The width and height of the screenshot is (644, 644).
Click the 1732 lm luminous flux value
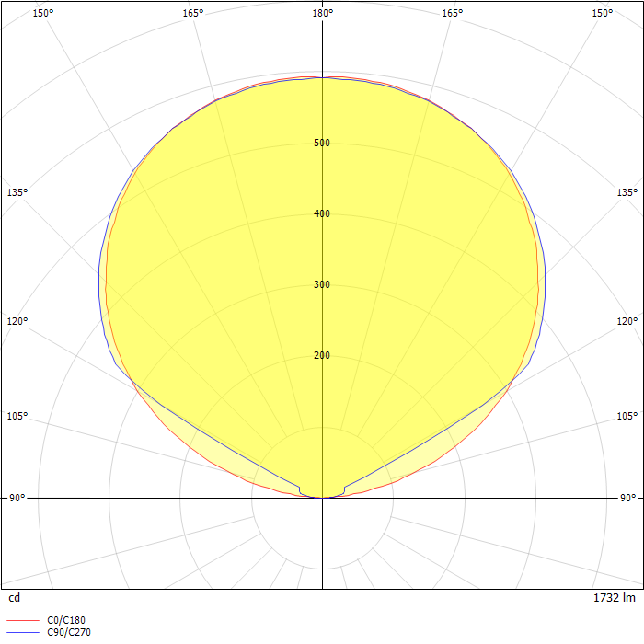click(614, 598)
